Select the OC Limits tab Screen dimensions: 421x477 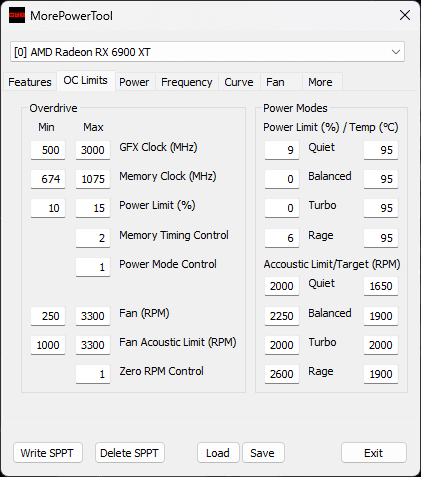click(x=86, y=80)
